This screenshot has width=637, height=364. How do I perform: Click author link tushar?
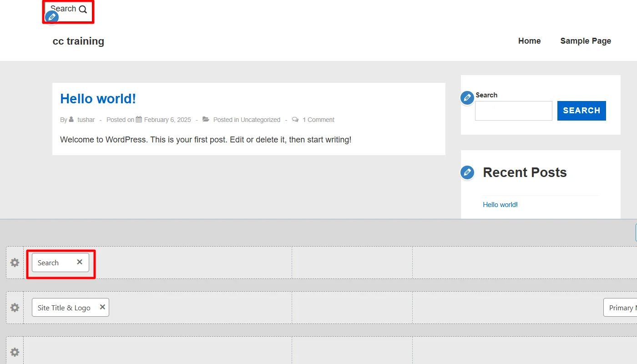86,120
